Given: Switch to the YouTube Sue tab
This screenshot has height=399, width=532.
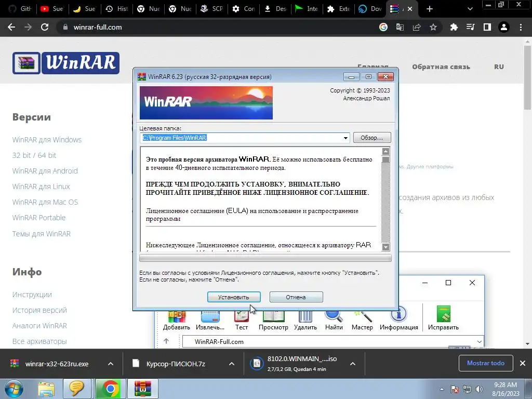Looking at the screenshot, I should [52, 9].
